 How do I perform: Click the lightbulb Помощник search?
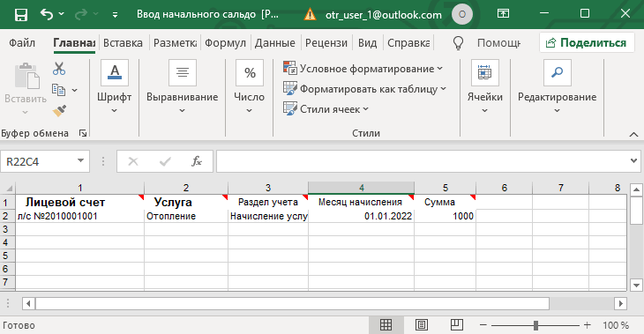(x=458, y=42)
